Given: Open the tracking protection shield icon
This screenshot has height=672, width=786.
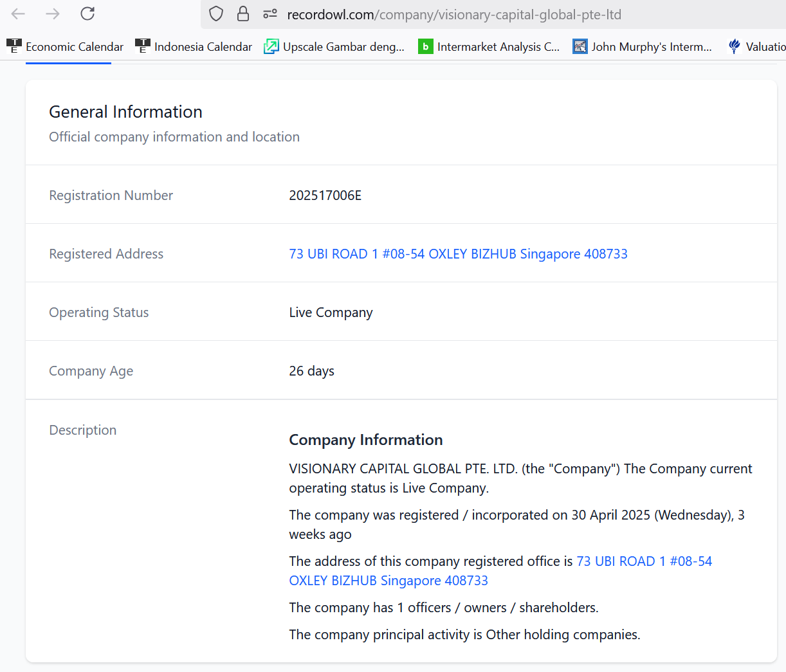Looking at the screenshot, I should [216, 14].
